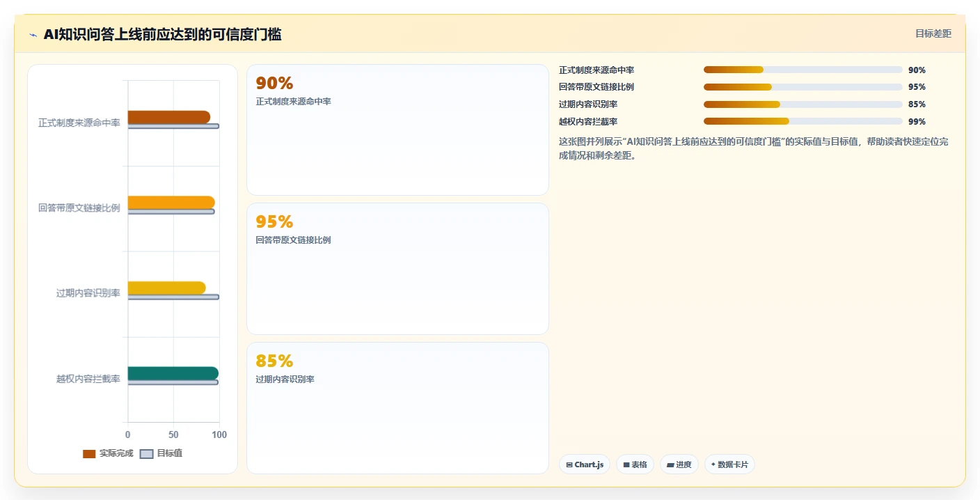This screenshot has width=980, height=500.
Task: Select the 表格 tag chip
Action: pyautogui.click(x=635, y=464)
